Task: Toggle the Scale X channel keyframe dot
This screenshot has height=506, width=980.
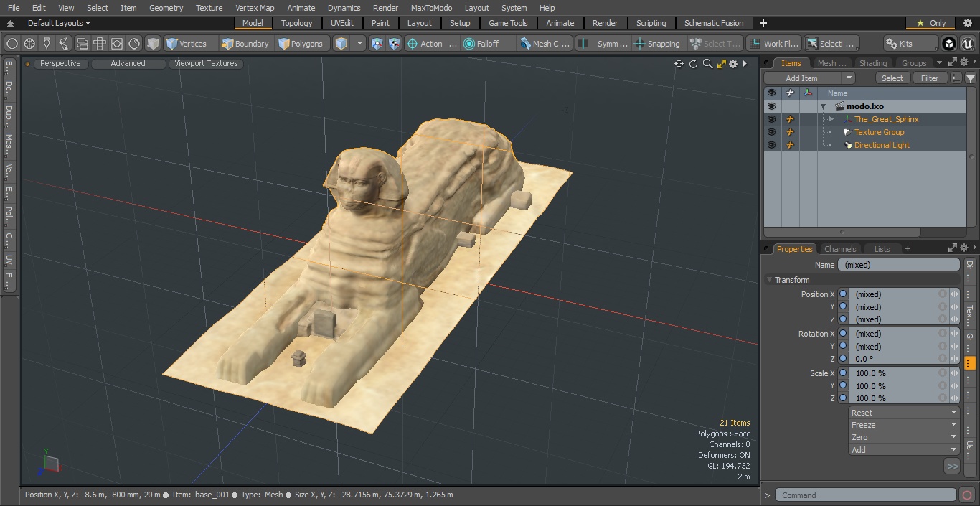Action: click(843, 373)
